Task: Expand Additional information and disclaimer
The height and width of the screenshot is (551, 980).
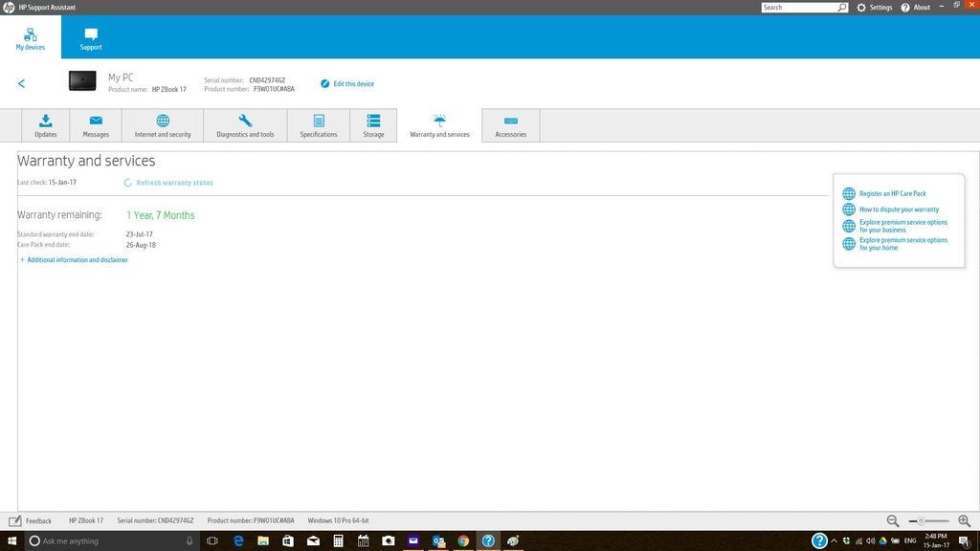Action: (x=74, y=260)
